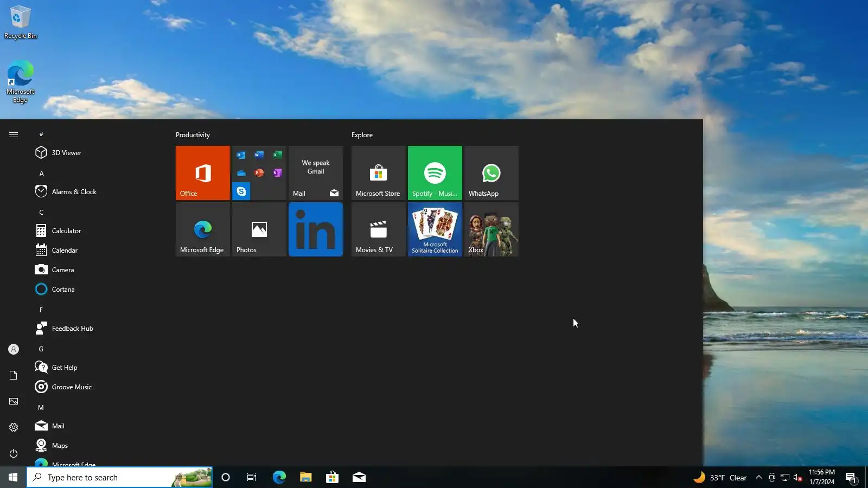Select the Recycle Bin desktop icon
Viewport: 868px width, 488px height.
(21, 23)
